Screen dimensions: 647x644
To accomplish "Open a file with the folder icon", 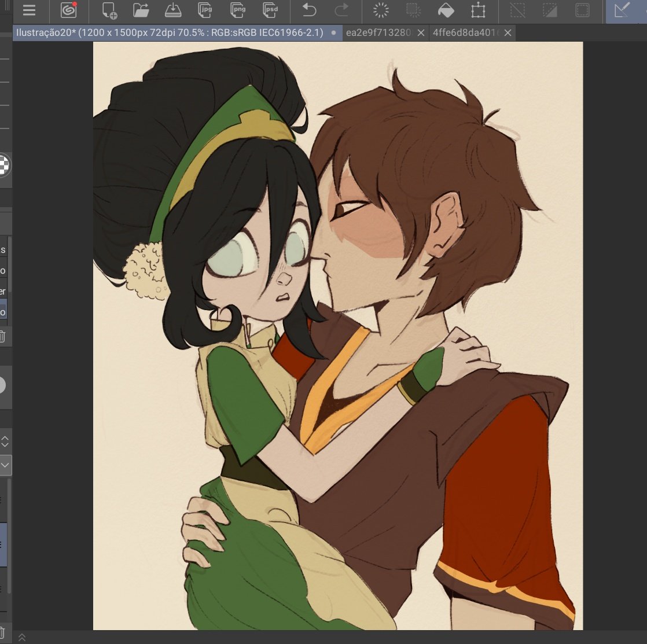I will point(141,10).
